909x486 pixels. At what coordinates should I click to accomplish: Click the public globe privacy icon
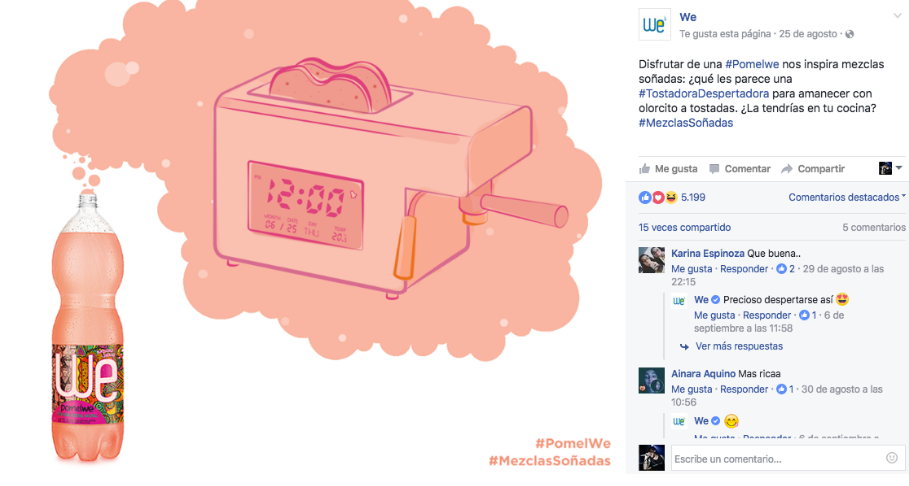(x=849, y=34)
